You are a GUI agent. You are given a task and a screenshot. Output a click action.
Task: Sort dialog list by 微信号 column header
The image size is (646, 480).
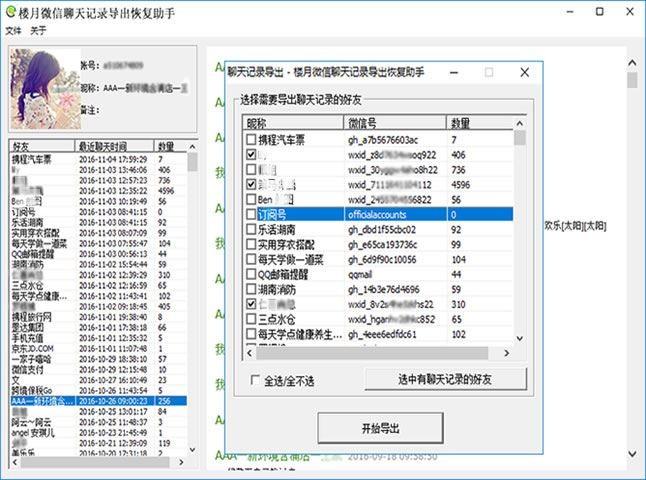click(x=396, y=123)
